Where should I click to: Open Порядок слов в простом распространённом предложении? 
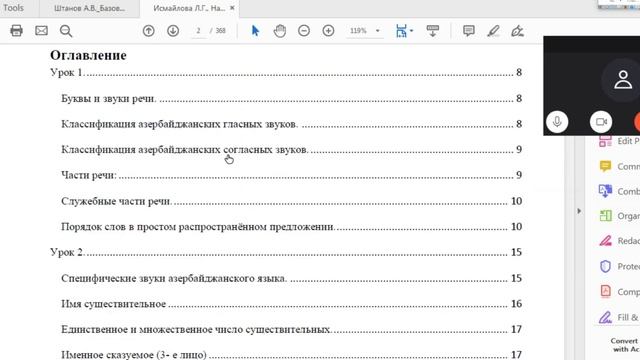[x=291, y=227]
